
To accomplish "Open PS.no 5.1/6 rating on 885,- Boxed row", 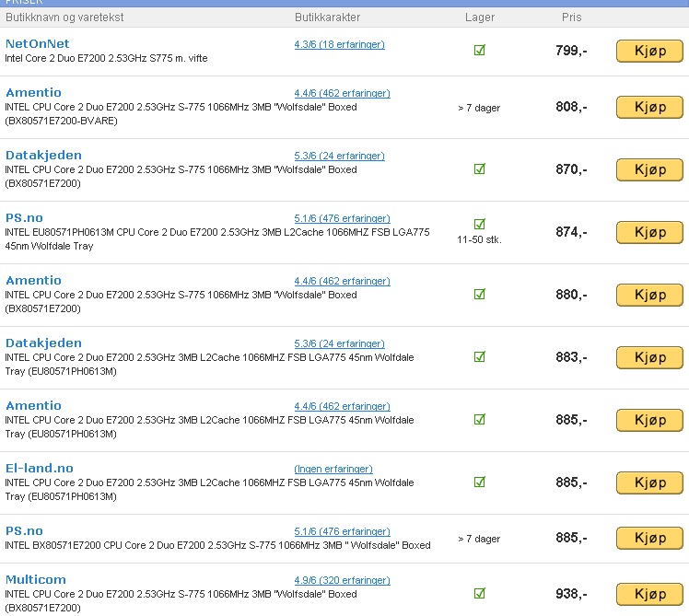I will tap(342, 531).
